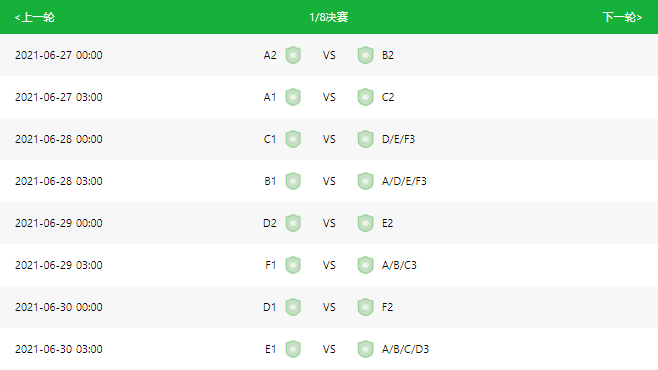Go to previous round via 上一轮
Image resolution: width=658 pixels, height=370 pixels.
[34, 17]
